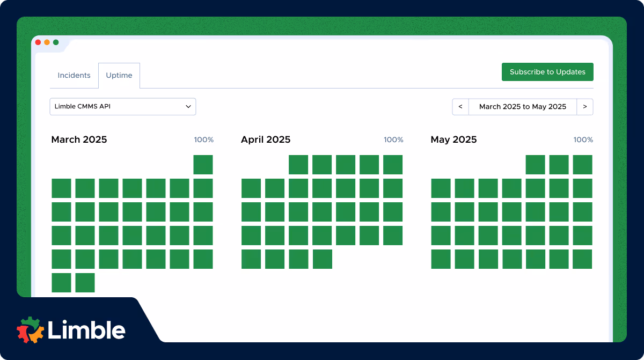Select the final day square of March 2025

pyautogui.click(x=85, y=283)
